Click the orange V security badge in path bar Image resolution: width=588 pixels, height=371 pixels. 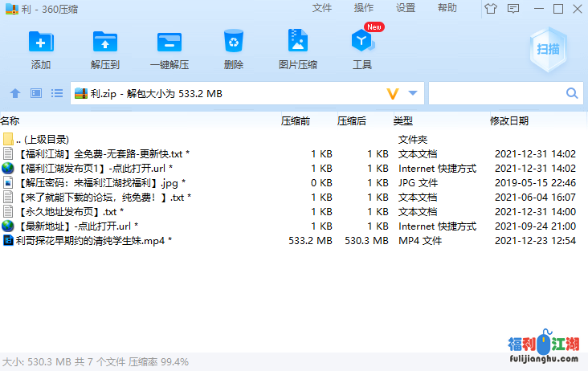[x=393, y=94]
